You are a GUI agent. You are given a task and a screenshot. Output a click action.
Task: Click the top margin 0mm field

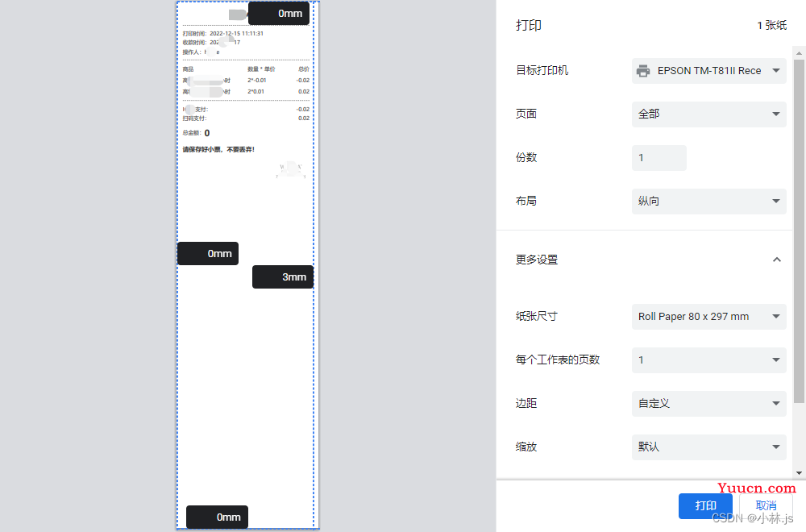279,14
